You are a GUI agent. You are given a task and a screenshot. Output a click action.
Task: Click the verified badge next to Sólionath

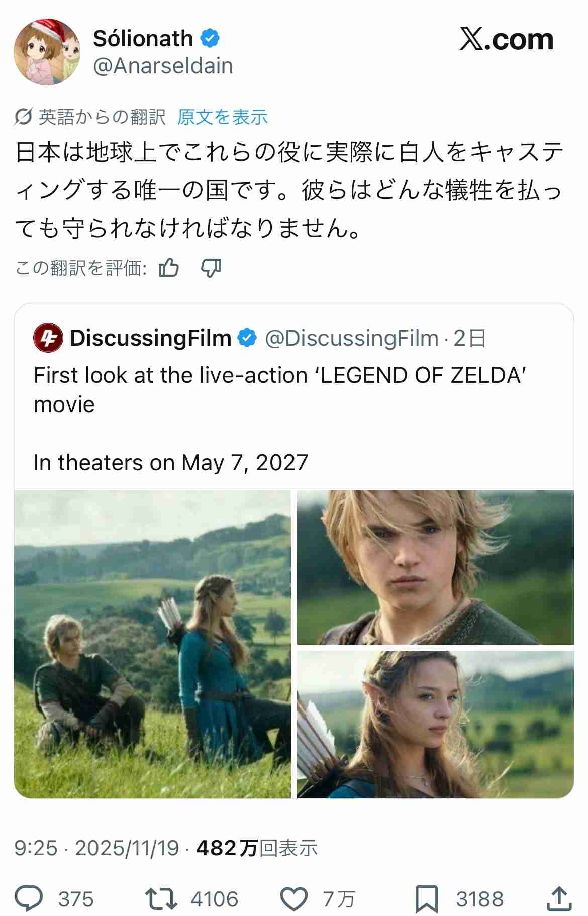[x=210, y=39]
